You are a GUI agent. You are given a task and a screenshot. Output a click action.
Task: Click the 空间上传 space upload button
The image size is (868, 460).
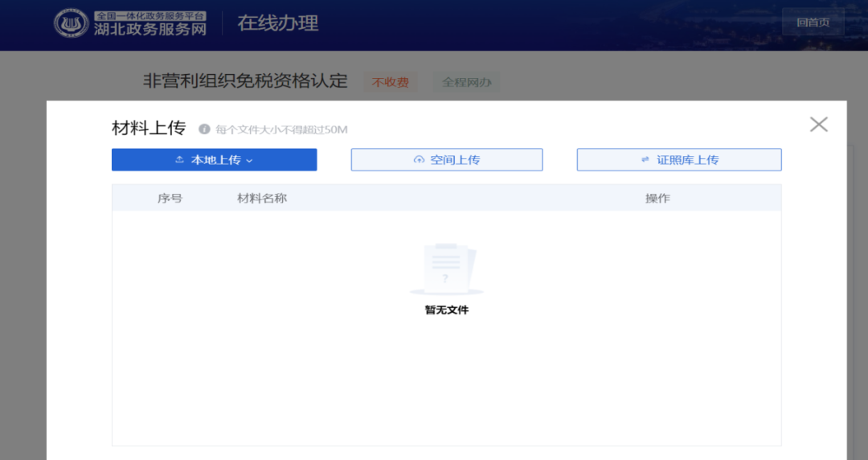(x=447, y=159)
